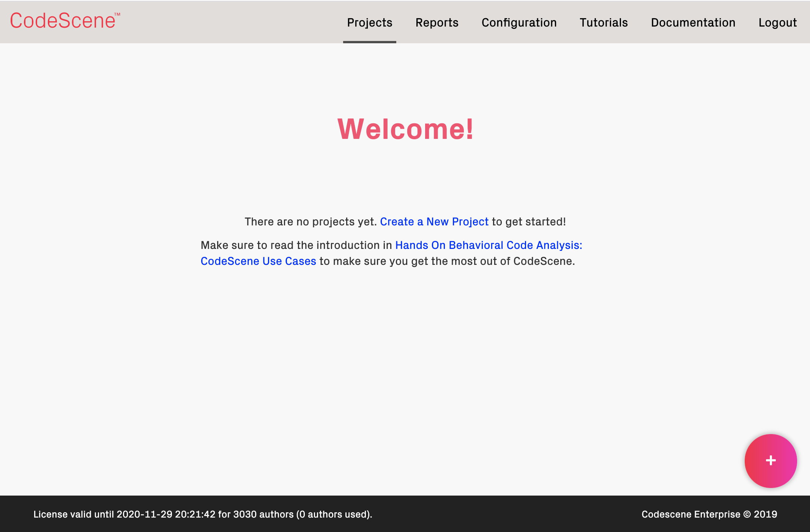Open Hands On Behavioral Code Analysis link
This screenshot has width=810, height=532.
click(391, 253)
